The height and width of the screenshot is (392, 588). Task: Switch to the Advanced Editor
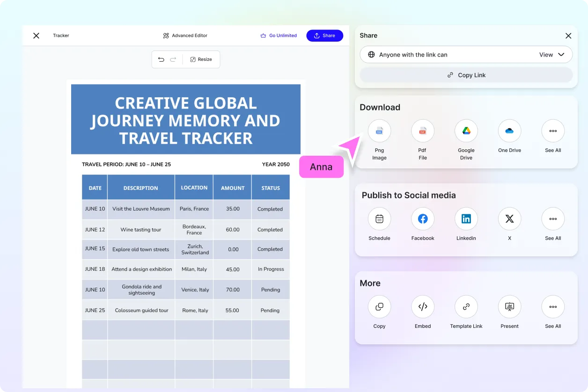point(185,35)
